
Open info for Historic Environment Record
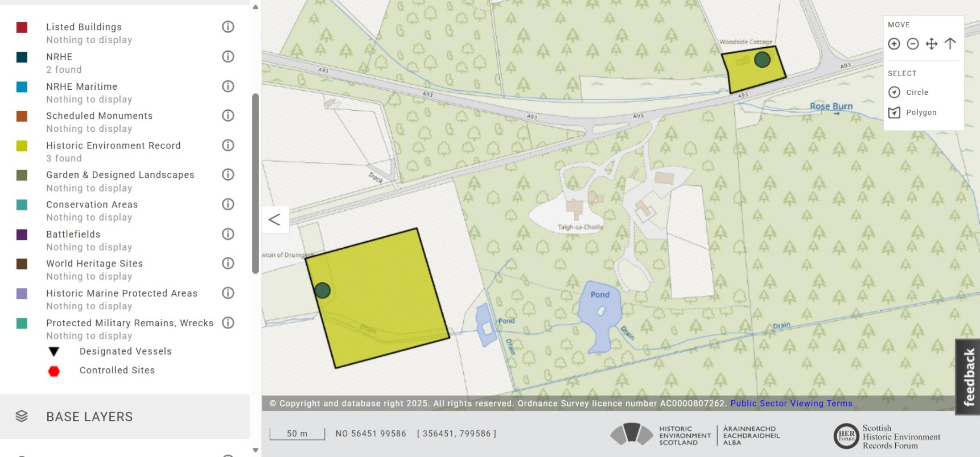228,145
